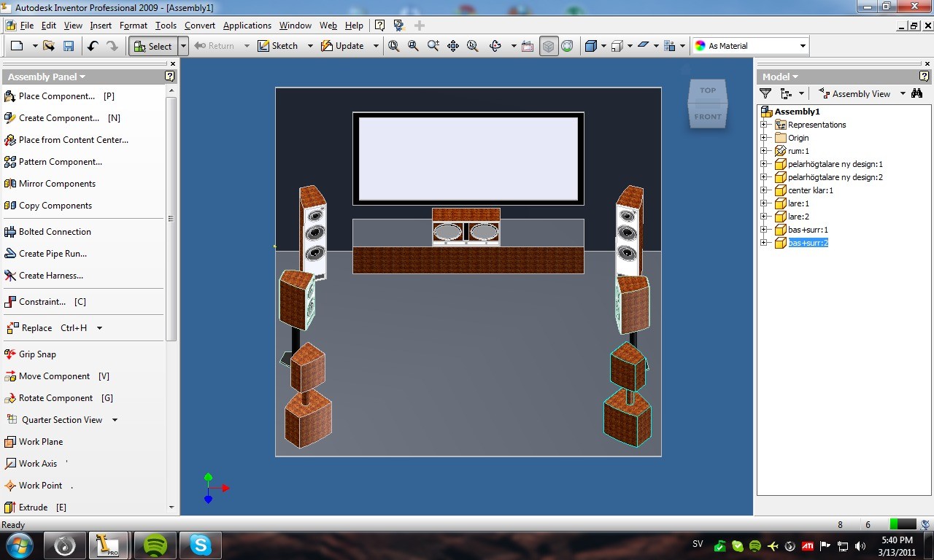Click the New document icon
Viewport: 934px width, 560px height.
click(17, 46)
